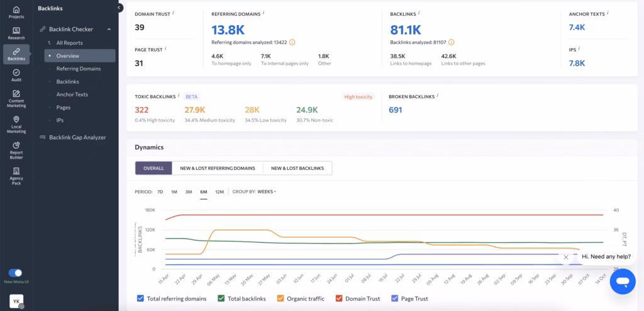Switch to New & Lost Referring Domains tab
Image resolution: width=644 pixels, height=311 pixels.
point(217,168)
